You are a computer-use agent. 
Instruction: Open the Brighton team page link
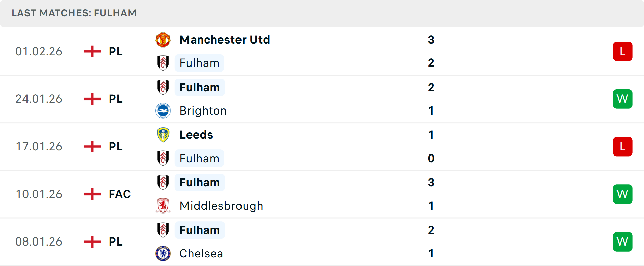pyautogui.click(x=203, y=110)
